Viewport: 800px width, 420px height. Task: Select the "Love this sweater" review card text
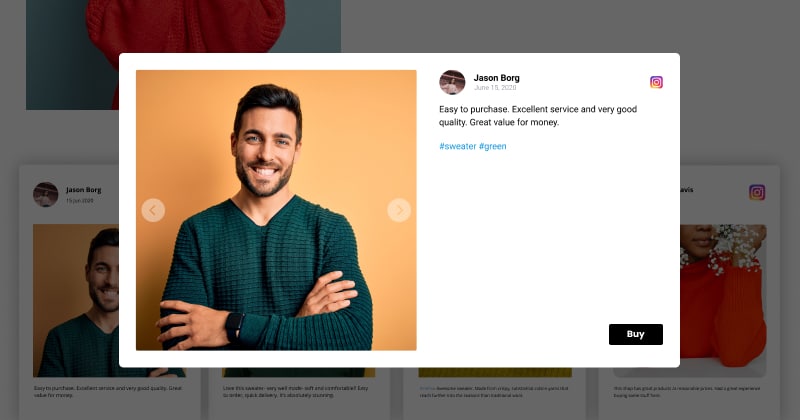[295, 391]
